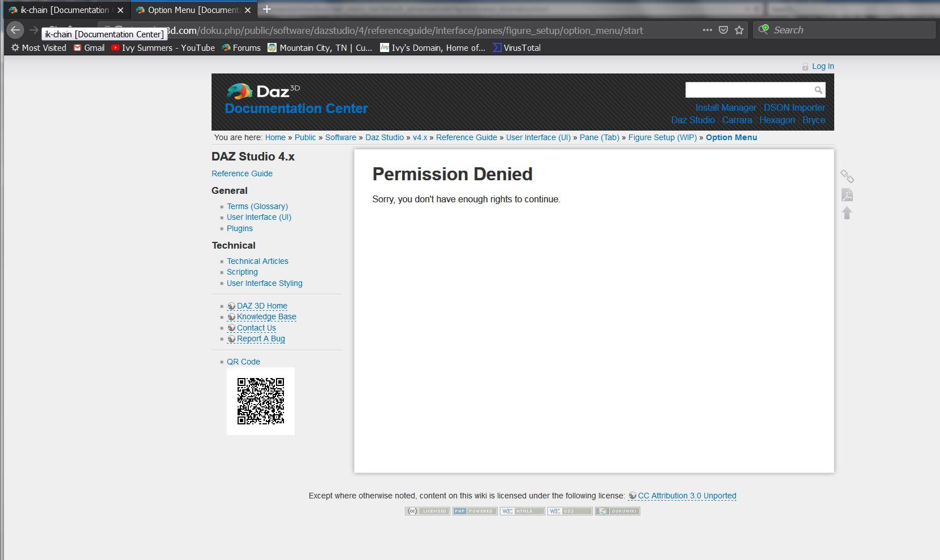Open the page actions three-dot menu

[707, 30]
